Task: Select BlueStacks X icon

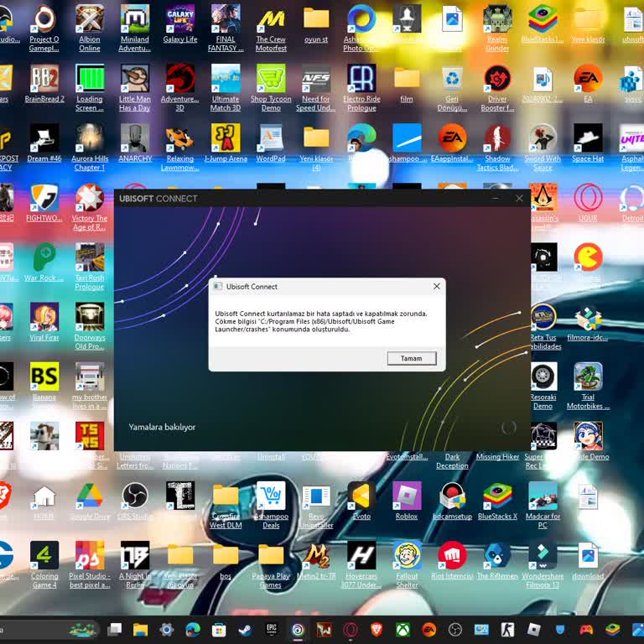Action: pos(497,501)
